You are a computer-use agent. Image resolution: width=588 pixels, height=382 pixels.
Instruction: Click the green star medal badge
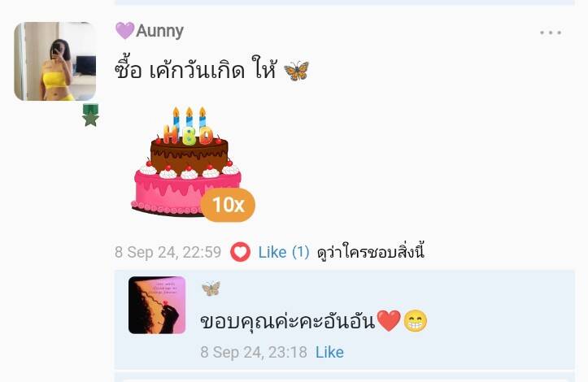(90, 115)
